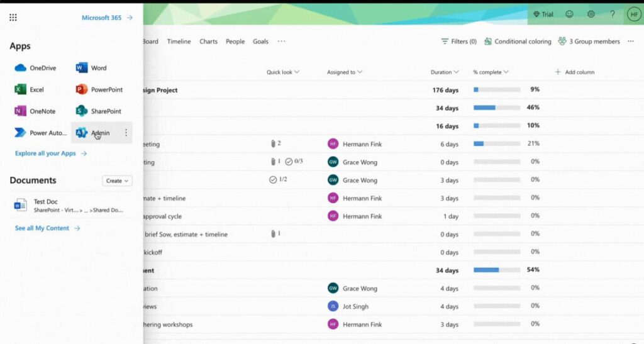Click the 46% complete progress bar

(x=496, y=108)
